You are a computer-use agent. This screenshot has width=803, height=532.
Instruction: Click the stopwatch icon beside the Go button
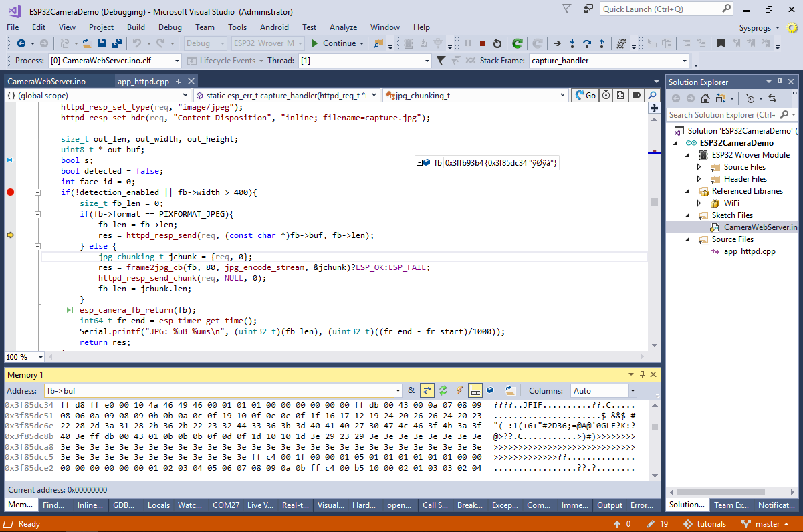click(605, 95)
